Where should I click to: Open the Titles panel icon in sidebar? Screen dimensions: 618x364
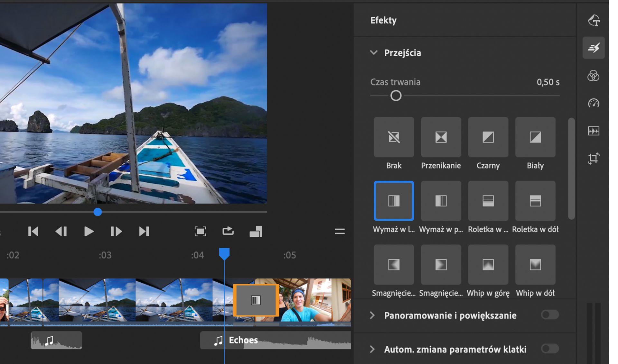click(594, 21)
